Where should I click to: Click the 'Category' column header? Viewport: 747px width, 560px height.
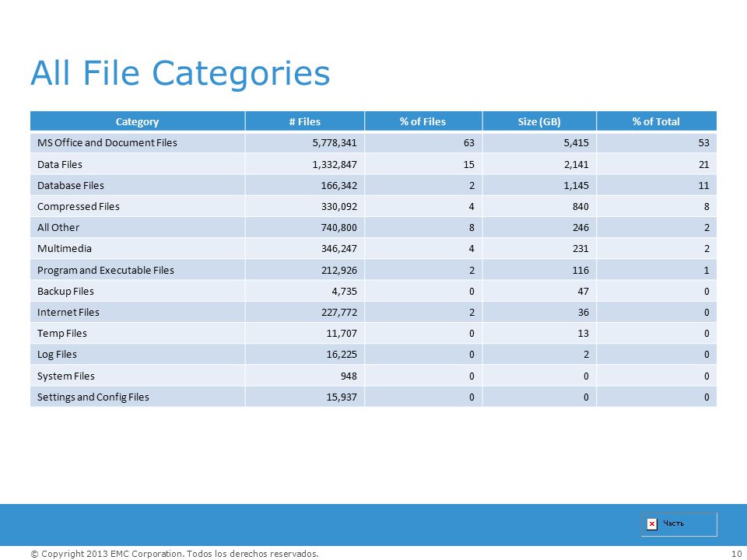pos(137,121)
